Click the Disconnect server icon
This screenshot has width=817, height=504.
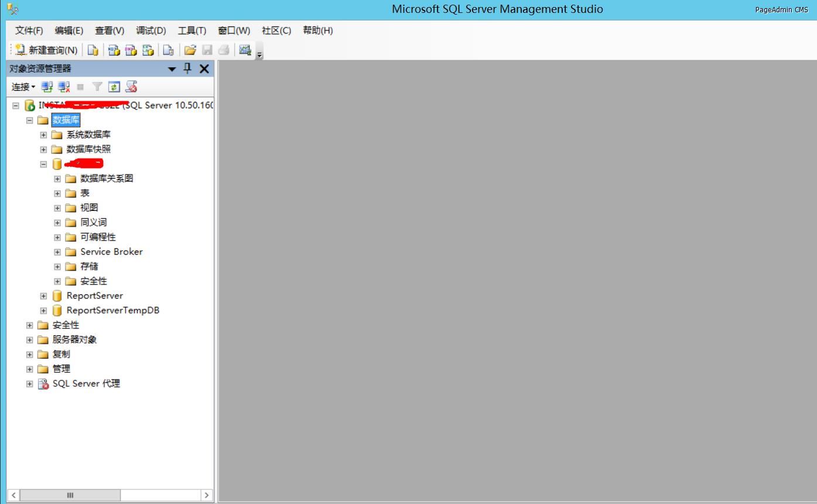tap(64, 87)
